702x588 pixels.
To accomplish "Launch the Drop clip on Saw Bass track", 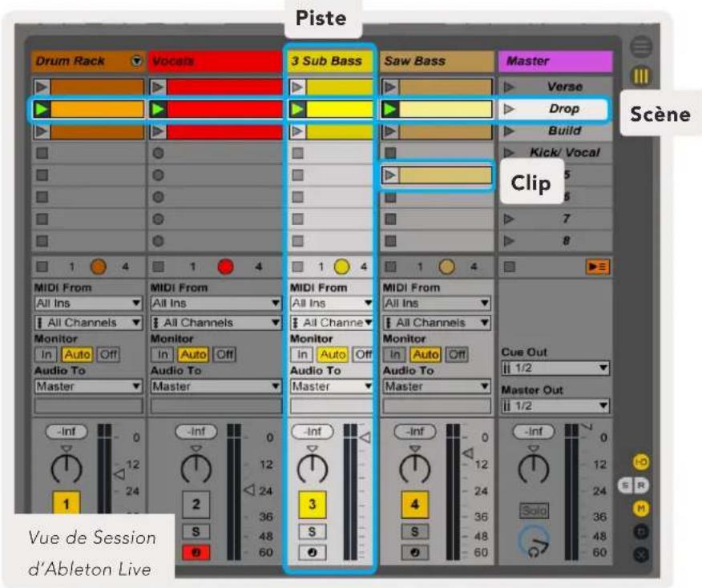I will (x=390, y=109).
